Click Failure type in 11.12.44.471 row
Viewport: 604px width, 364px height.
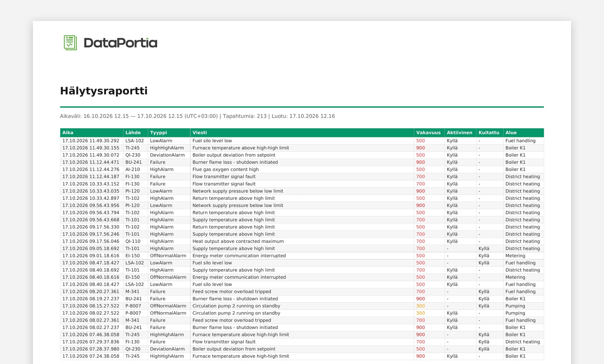(x=158, y=162)
